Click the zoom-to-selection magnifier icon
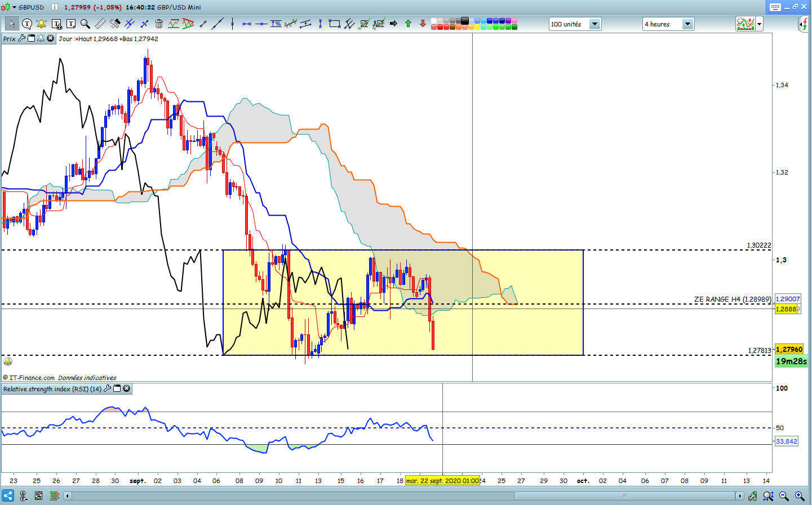Screen dimensions: 812x505 pyautogui.click(x=768, y=496)
